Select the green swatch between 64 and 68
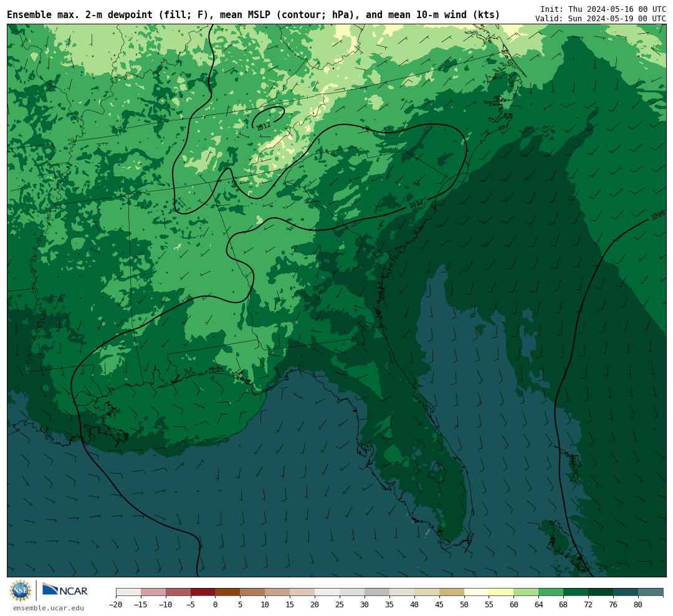This screenshot has width=673, height=616. pyautogui.click(x=551, y=592)
